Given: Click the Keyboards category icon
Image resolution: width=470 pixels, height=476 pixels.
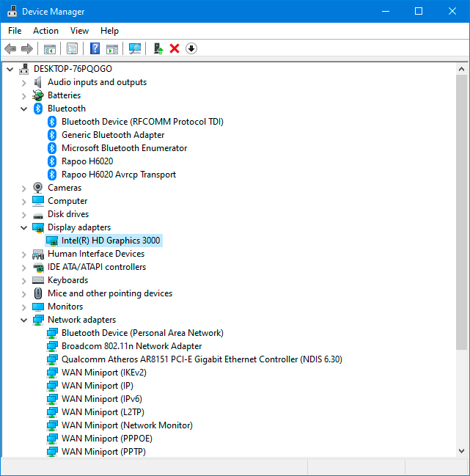Looking at the screenshot, I should tap(38, 280).
